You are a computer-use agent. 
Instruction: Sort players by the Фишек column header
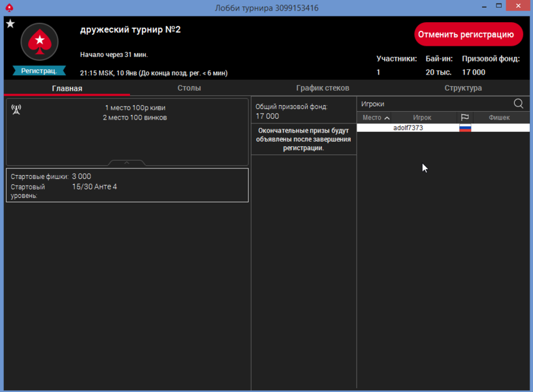coord(499,118)
